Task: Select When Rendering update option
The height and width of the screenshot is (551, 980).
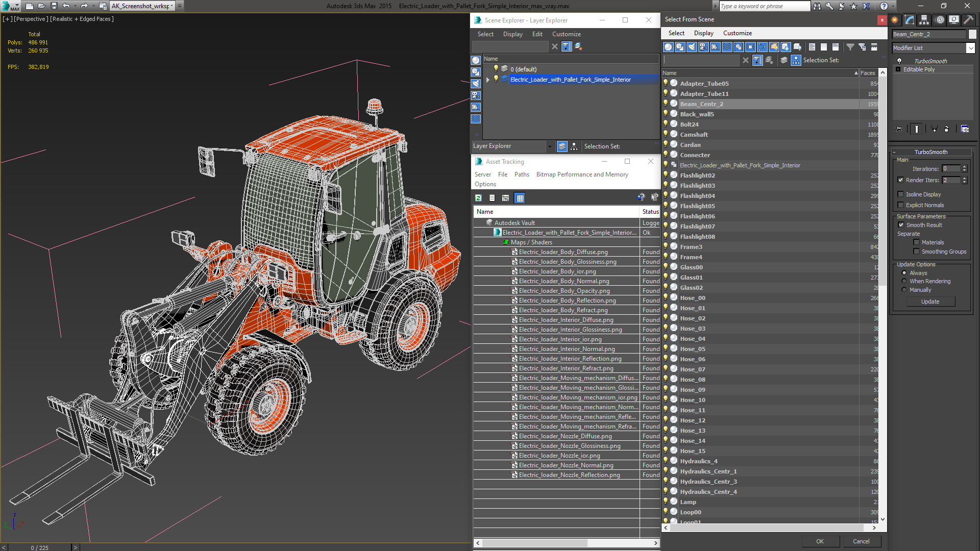Action: point(904,281)
